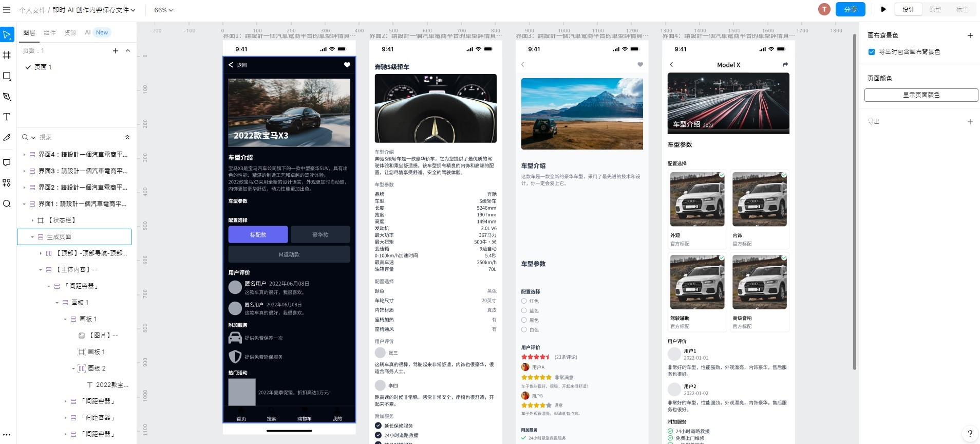The height and width of the screenshot is (444, 980).
Task: Switch to the 原型 mode tab
Action: pos(935,9)
